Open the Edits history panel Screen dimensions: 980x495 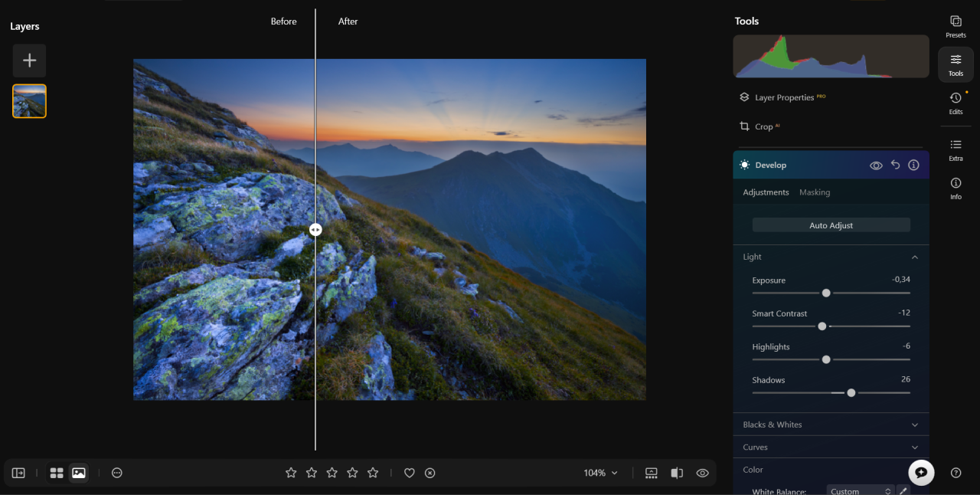[955, 103]
